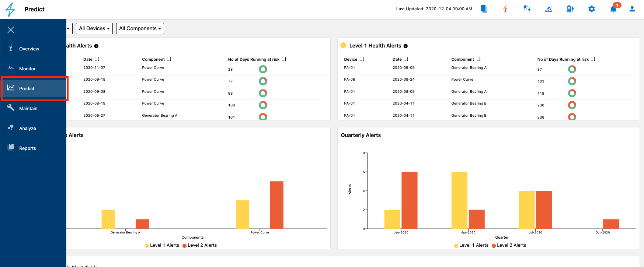Select PA-06 device in Level 1 alerts
644x267 pixels.
coord(349,80)
